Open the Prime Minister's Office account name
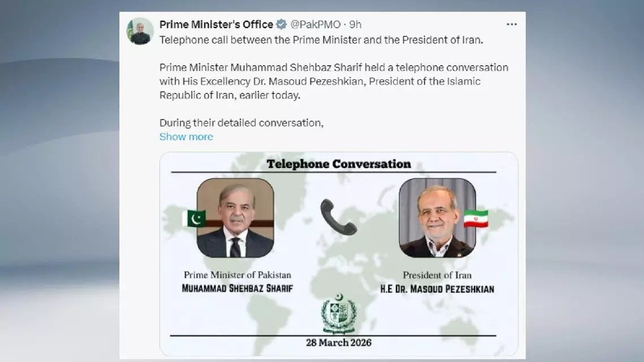Image resolution: width=644 pixels, height=362 pixels. pos(217,24)
